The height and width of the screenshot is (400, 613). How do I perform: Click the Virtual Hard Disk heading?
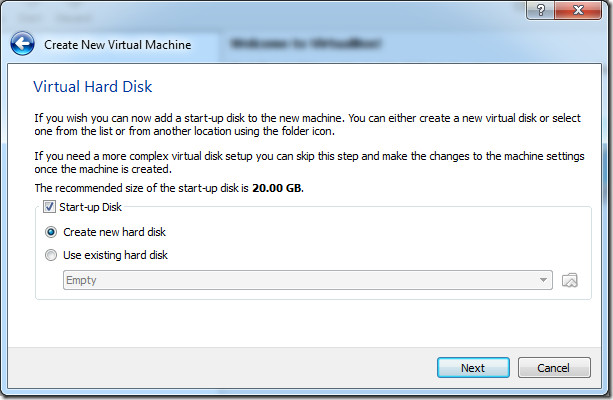tap(93, 86)
